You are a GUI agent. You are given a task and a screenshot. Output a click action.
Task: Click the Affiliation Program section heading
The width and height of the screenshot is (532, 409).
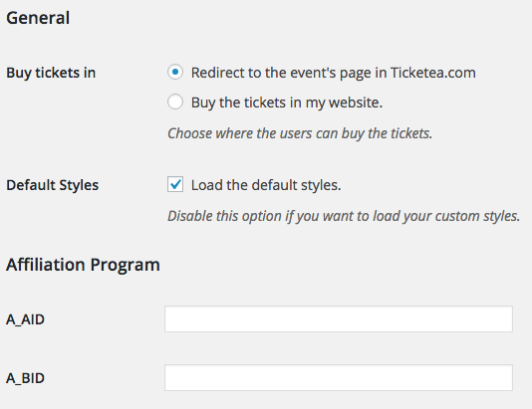(83, 265)
